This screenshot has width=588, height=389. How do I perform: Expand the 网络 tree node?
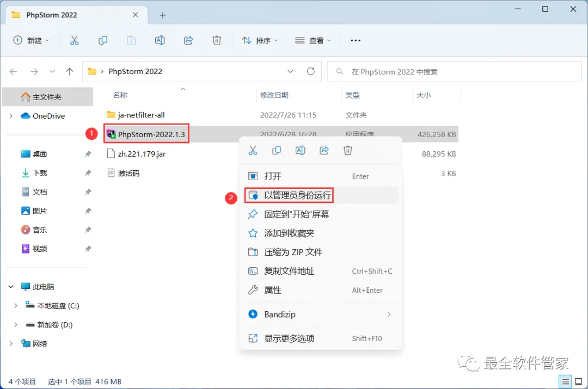(11, 344)
